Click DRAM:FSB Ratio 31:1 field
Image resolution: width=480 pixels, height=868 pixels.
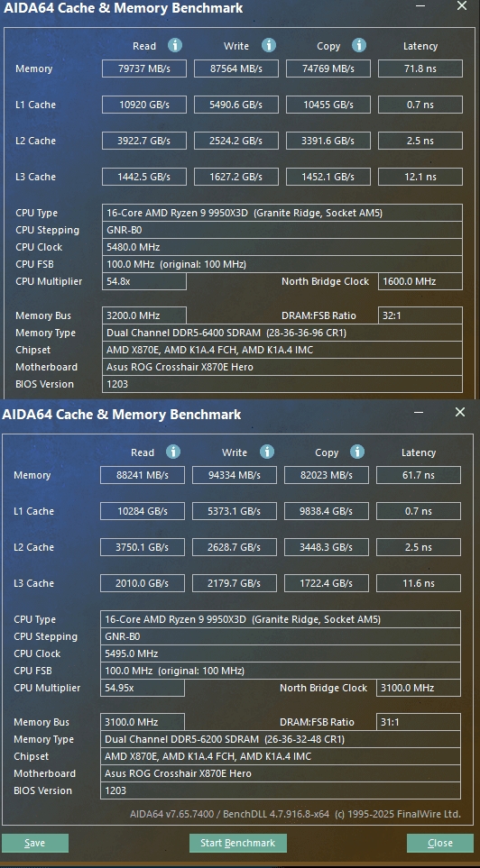pyautogui.click(x=419, y=722)
